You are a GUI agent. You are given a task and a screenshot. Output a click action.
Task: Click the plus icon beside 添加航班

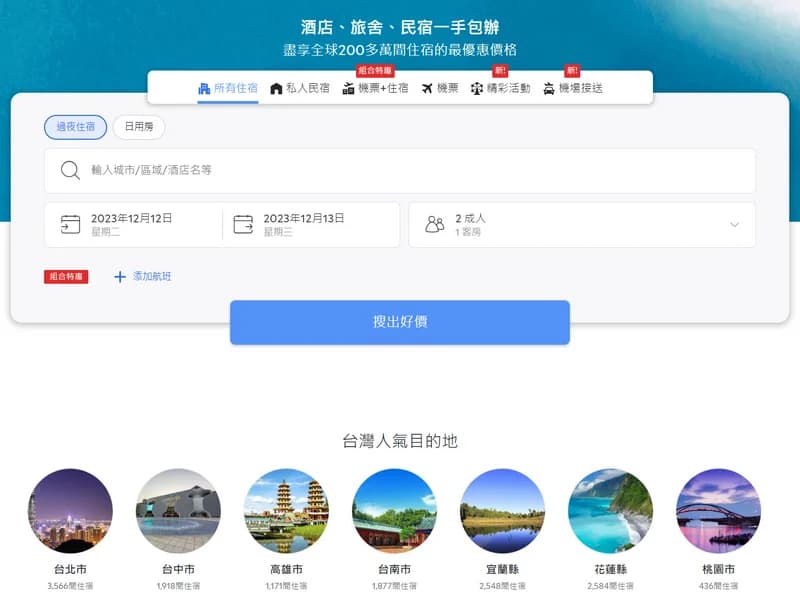(120, 277)
